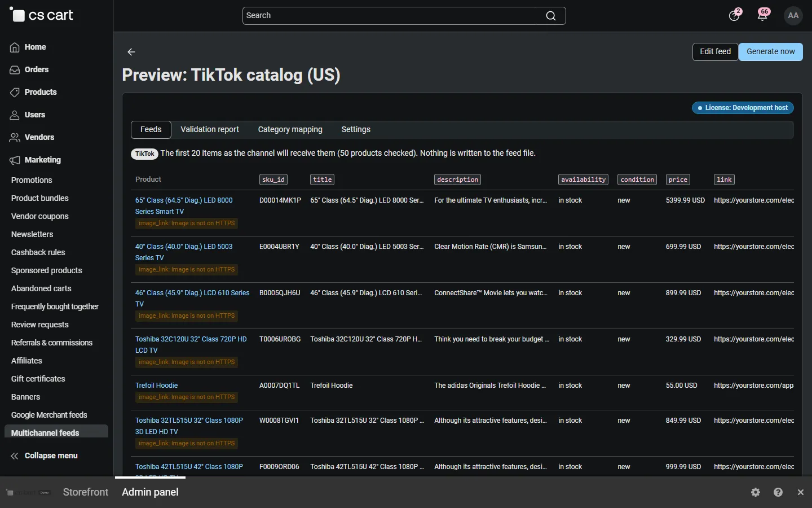Viewport: 812px width, 508px height.
Task: Open bottom bar settings gear
Action: 756,492
